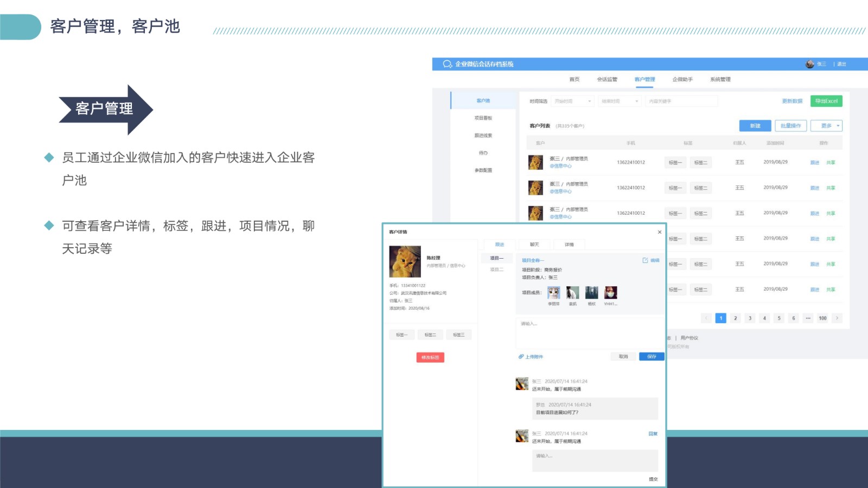Go to page 6 in pagination
This screenshot has height=488, width=868.
(x=794, y=318)
